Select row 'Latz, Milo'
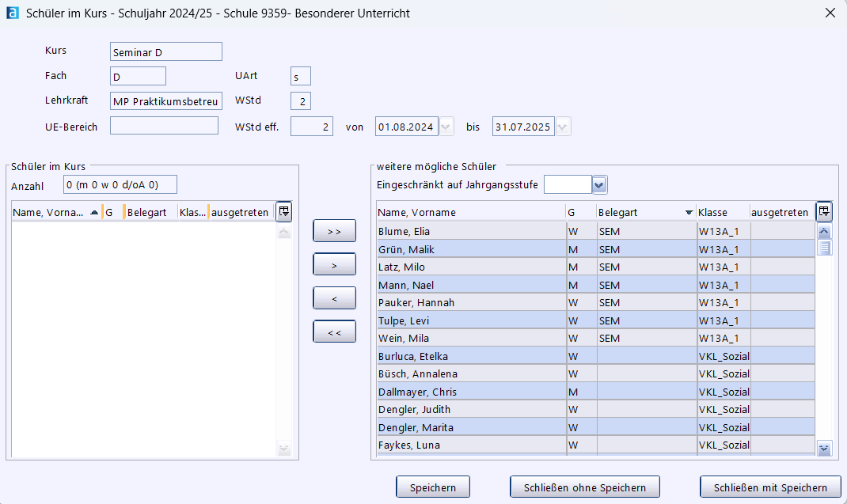The width and height of the screenshot is (847, 504). (595, 267)
